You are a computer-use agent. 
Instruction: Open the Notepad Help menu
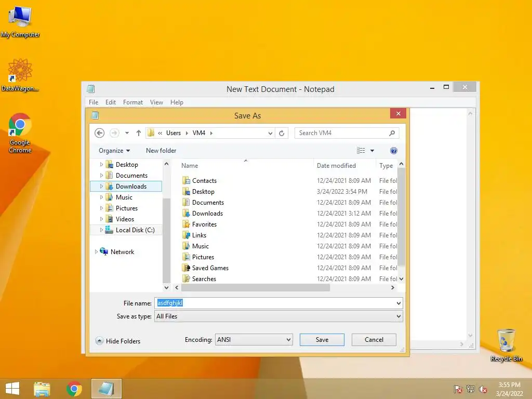(x=177, y=102)
